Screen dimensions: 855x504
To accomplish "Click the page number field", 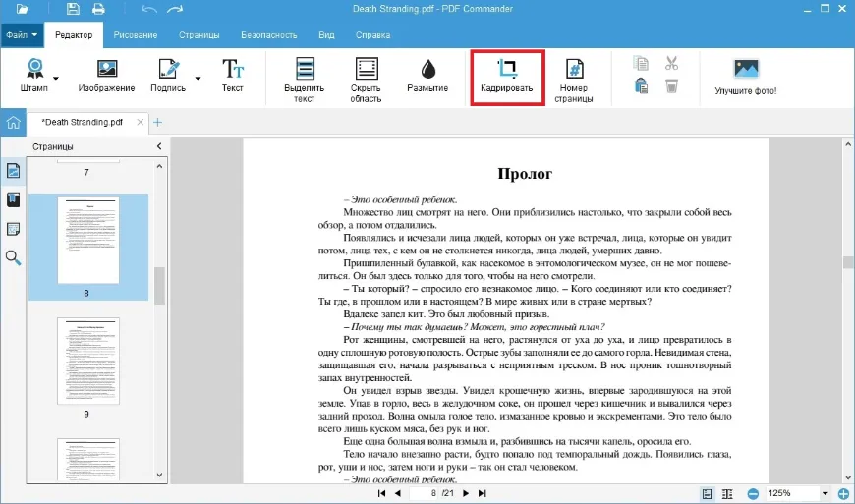I will (426, 493).
